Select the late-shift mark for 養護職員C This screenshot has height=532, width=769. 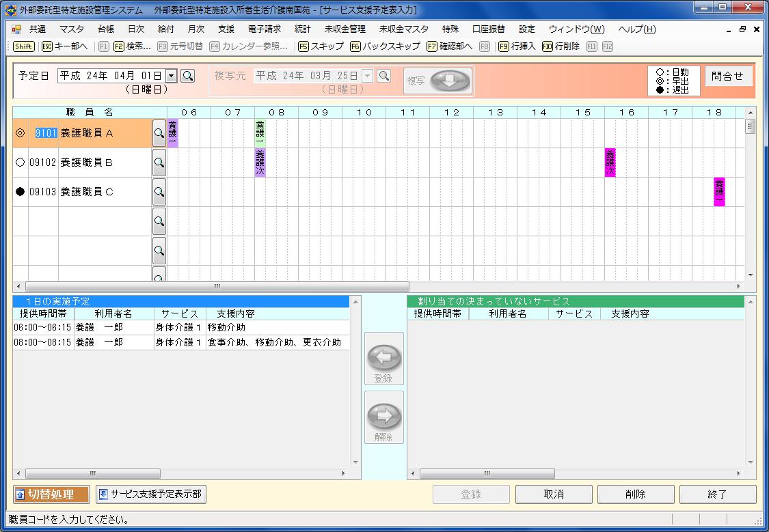point(20,193)
